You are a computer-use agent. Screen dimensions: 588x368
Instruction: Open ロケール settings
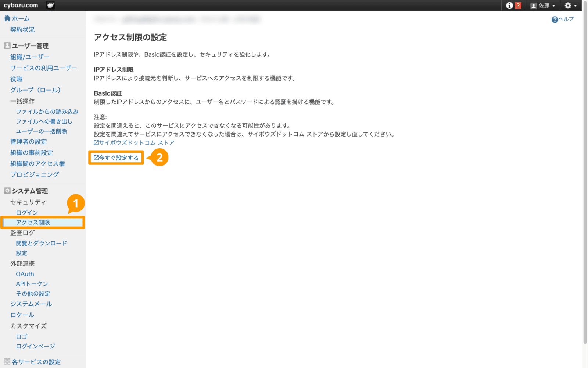click(x=22, y=315)
